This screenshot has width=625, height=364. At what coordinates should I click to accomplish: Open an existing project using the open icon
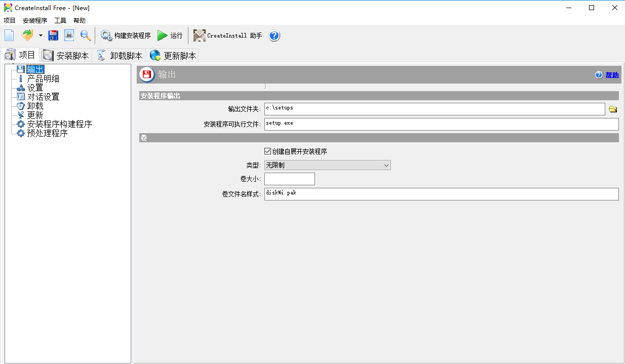point(28,35)
